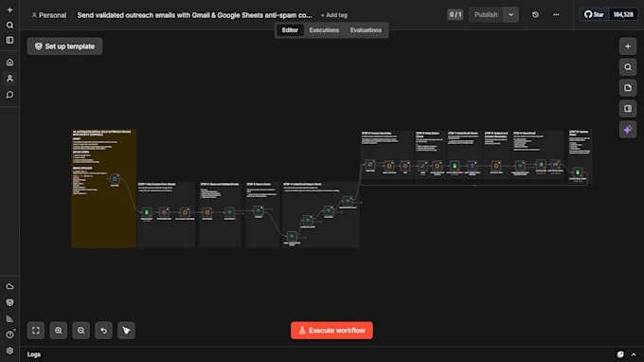Click the create-new plus icon in the left sidebar
Viewport: 644px width, 362px height.
tap(9, 9)
